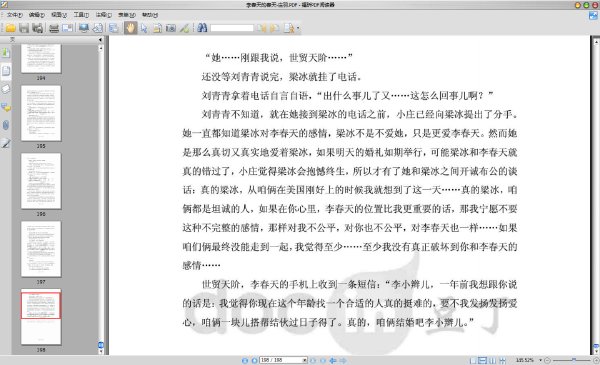Screen dimensions: 600x365
Task: Open the 帮助 (Help) menu
Action: point(150,15)
